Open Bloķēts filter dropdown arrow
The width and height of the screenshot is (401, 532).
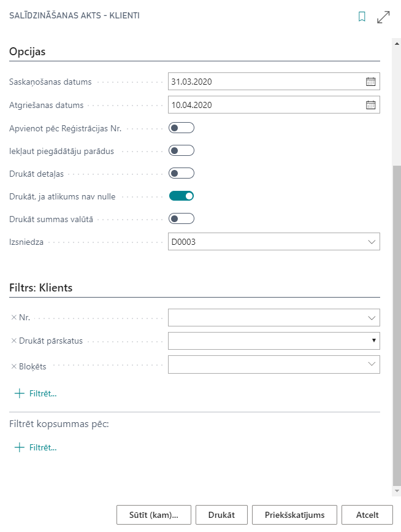pyautogui.click(x=372, y=364)
